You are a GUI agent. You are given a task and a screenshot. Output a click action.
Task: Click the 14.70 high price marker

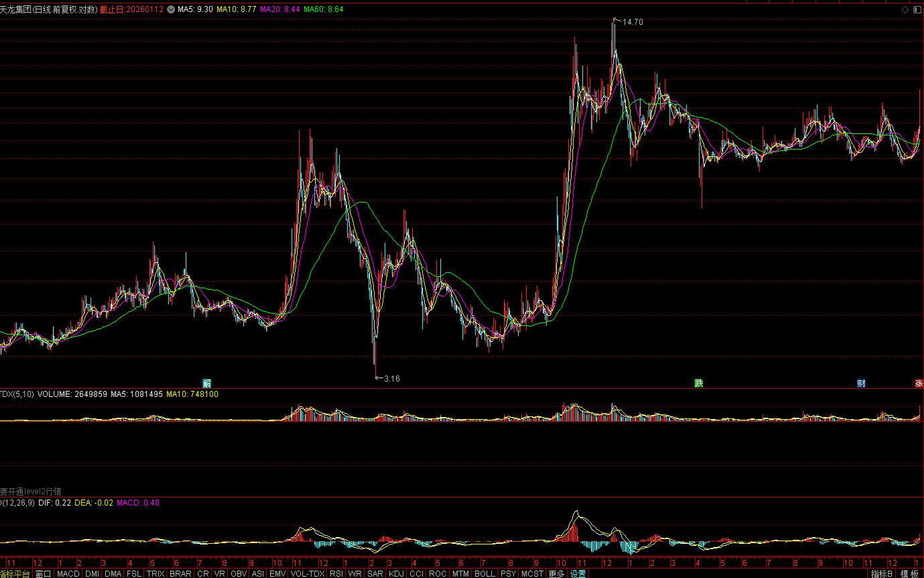point(632,22)
